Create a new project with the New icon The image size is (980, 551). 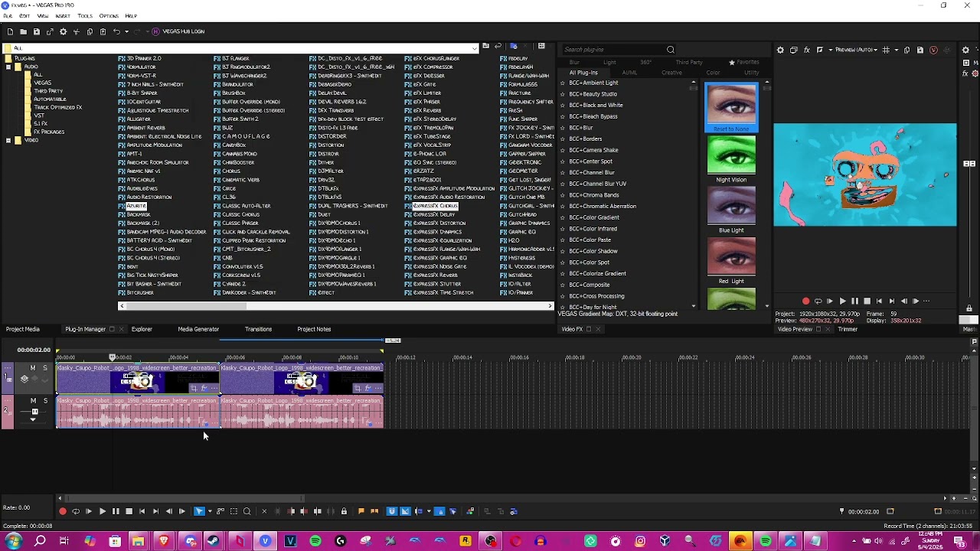coord(10,31)
